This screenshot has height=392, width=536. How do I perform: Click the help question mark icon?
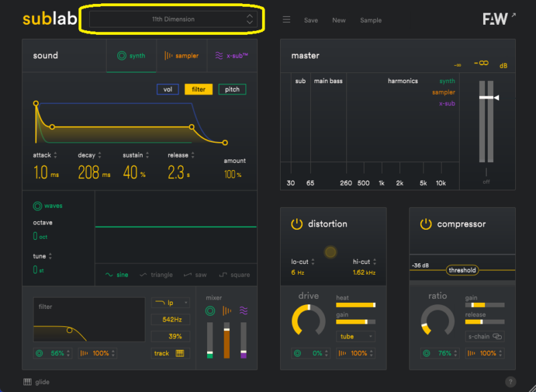coord(511,382)
